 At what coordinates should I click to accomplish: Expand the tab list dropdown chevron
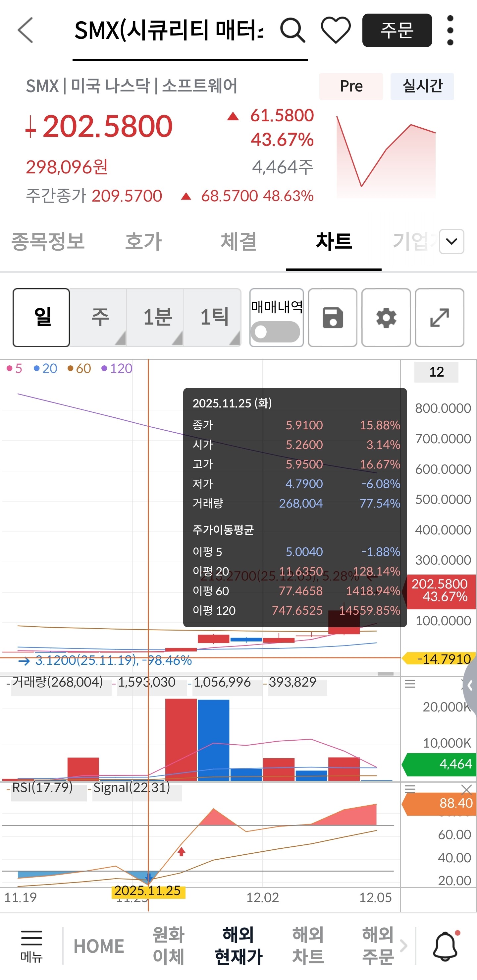coord(451,241)
